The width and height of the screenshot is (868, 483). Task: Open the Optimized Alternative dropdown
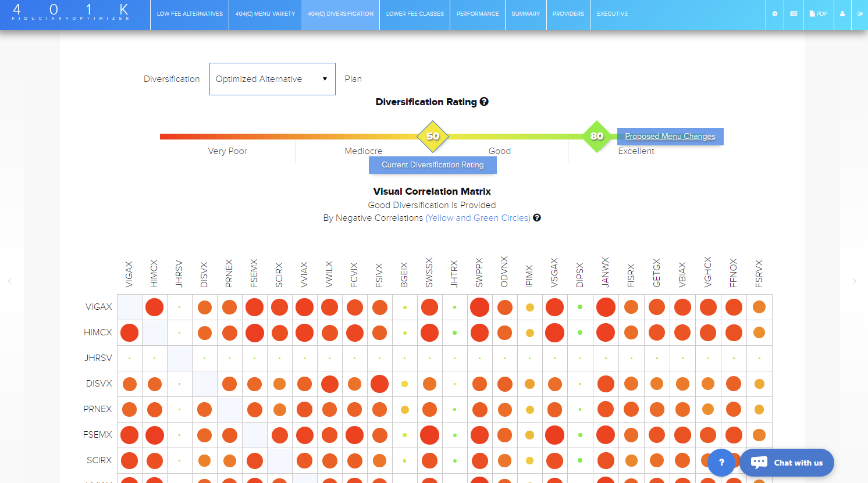tap(272, 79)
